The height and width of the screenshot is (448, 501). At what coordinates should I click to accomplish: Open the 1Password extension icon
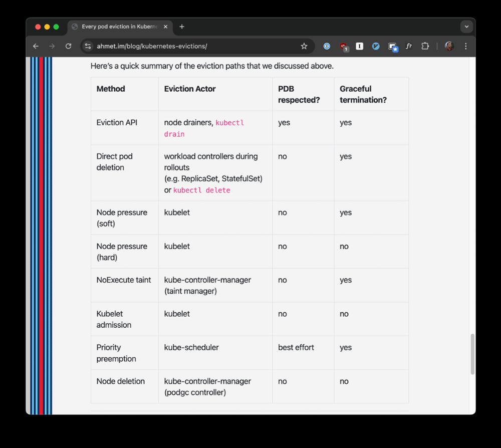[327, 46]
